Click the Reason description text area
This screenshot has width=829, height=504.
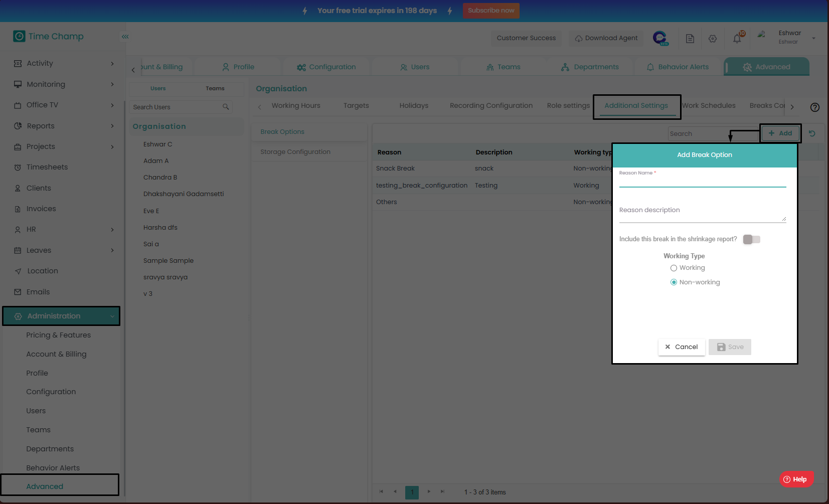tap(703, 213)
